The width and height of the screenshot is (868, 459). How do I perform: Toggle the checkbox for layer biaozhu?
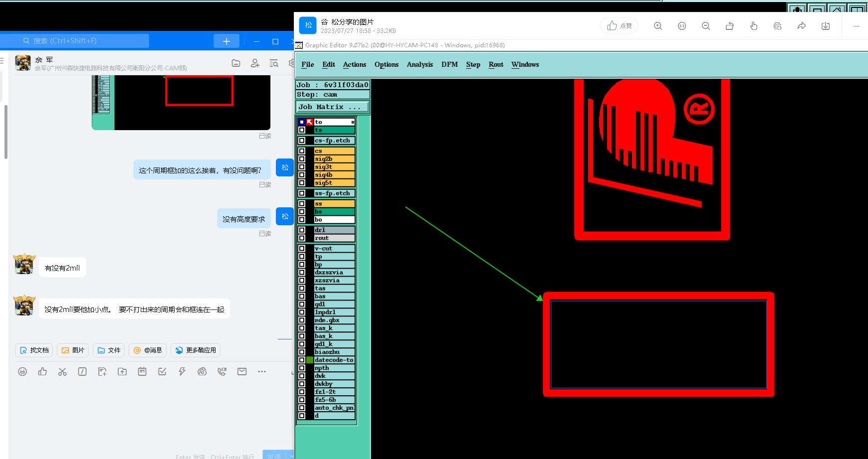pos(302,352)
